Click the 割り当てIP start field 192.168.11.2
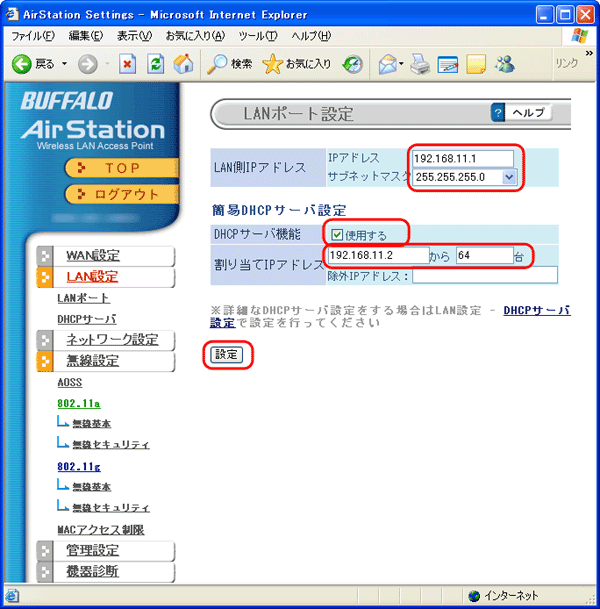The height and width of the screenshot is (609, 600). 378,256
